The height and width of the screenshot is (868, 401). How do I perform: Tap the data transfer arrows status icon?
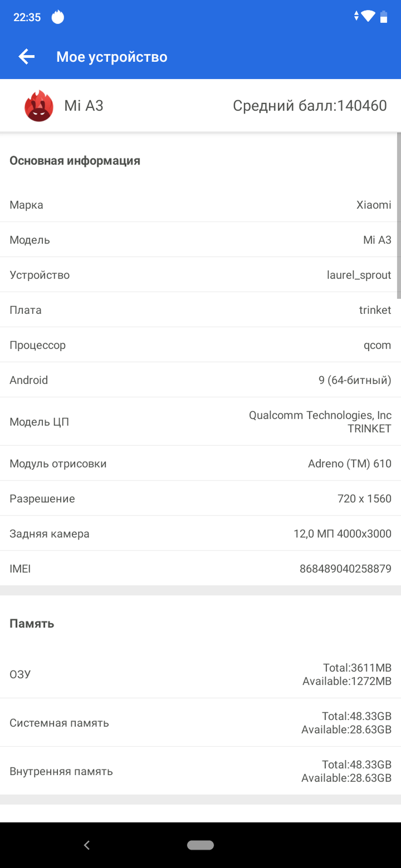[356, 16]
